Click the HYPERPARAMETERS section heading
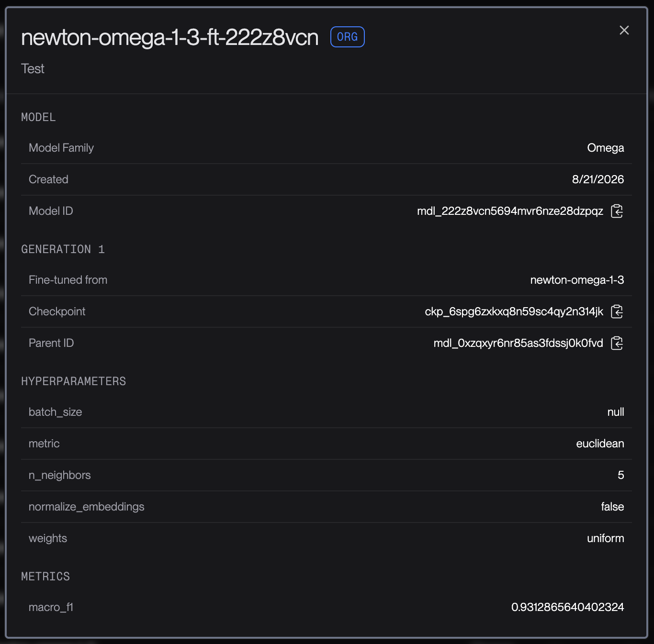The width and height of the screenshot is (654, 644). click(x=74, y=381)
